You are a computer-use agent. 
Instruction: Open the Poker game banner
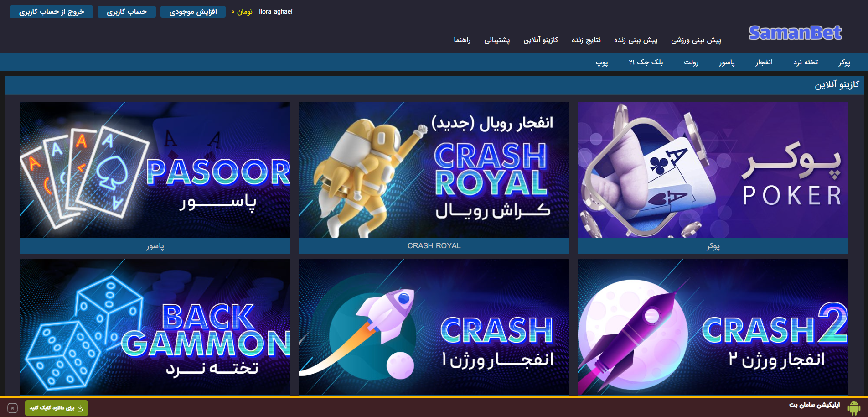tap(713, 170)
